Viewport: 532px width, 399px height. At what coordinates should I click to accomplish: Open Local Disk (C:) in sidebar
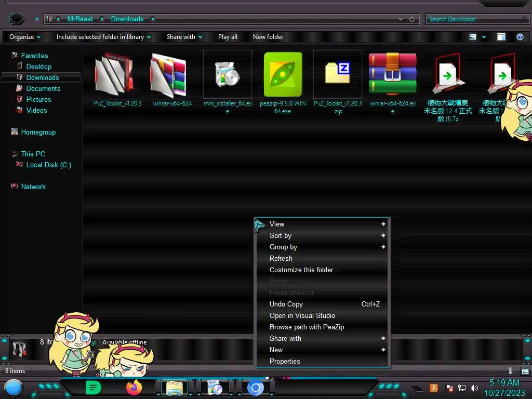48,165
